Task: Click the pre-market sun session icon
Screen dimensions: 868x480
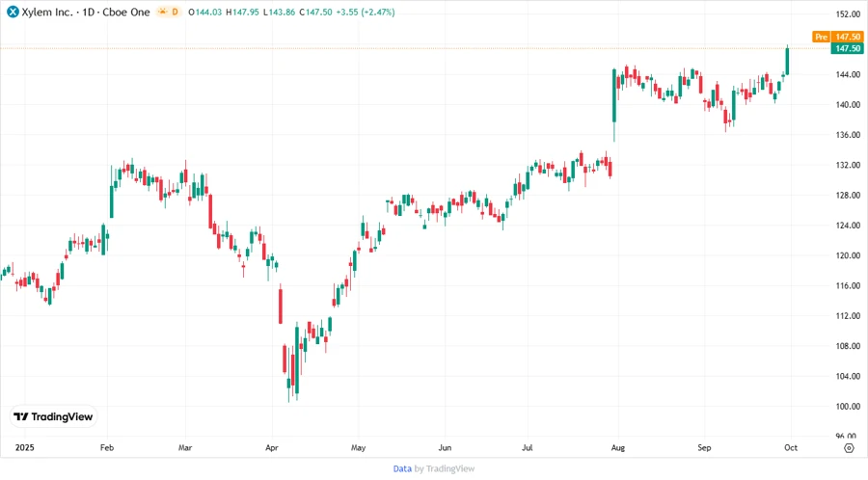Action: (x=162, y=12)
